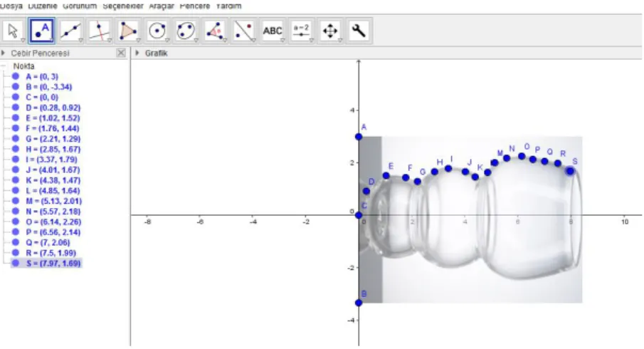Collapse the Cebir Penceresi header arrow
This screenshot has width=644, height=349.
4,53
